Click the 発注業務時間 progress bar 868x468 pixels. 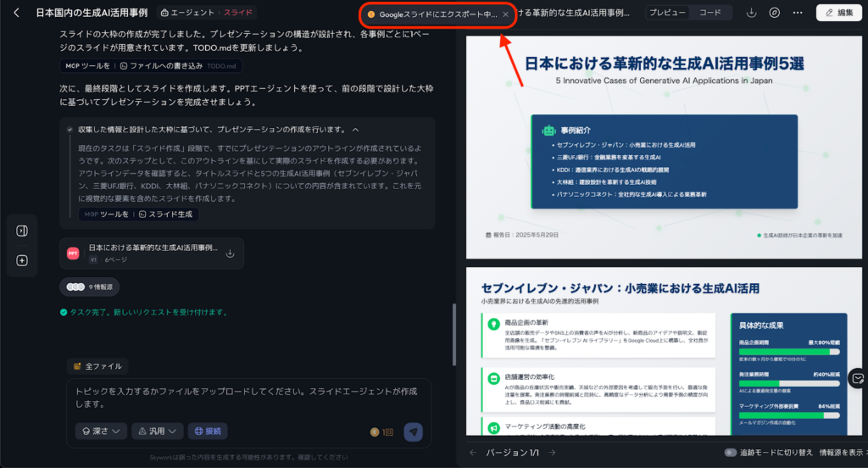pyautogui.click(x=789, y=383)
